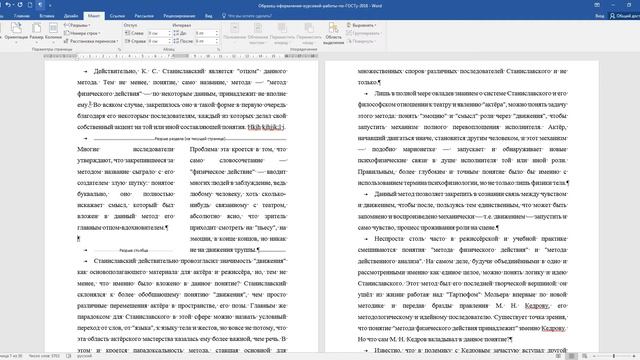Select the Макет ribbon tab
640x360 pixels.
[x=94, y=16]
